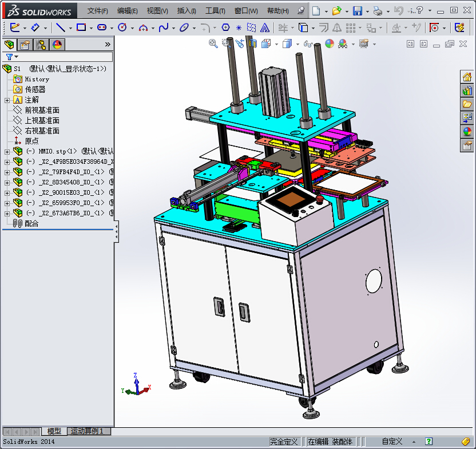Viewport: 476px width, 449px height.
Task: Select the Point tool
Action: point(239,28)
